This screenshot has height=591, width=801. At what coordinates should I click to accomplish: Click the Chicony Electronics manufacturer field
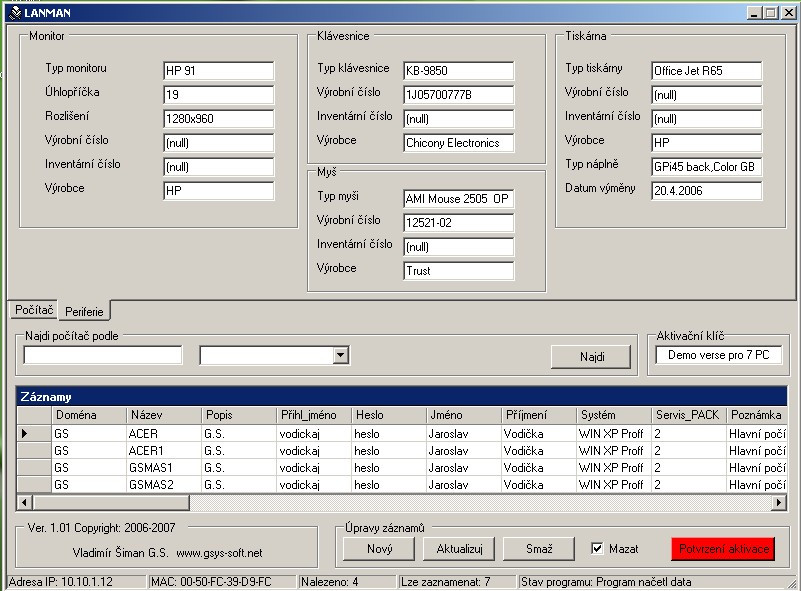pyautogui.click(x=458, y=143)
